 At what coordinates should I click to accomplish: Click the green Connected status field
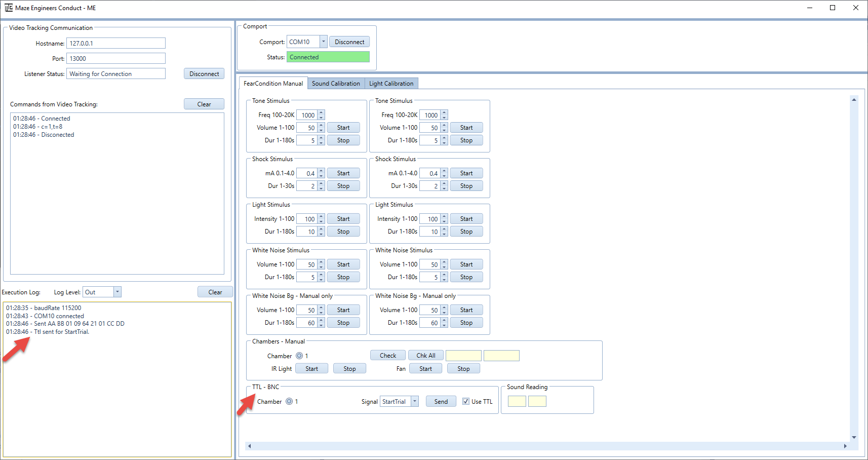coord(328,57)
